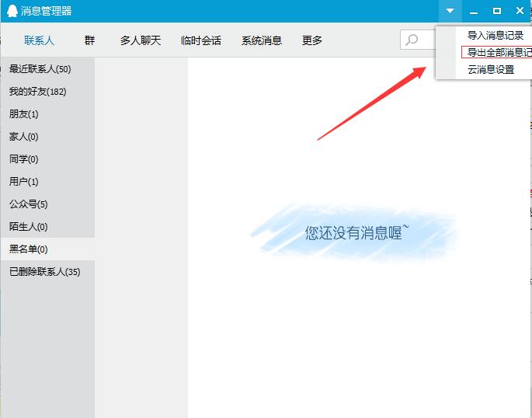Click the magnifier icon in search box
This screenshot has height=418, width=532.
tap(412, 40)
